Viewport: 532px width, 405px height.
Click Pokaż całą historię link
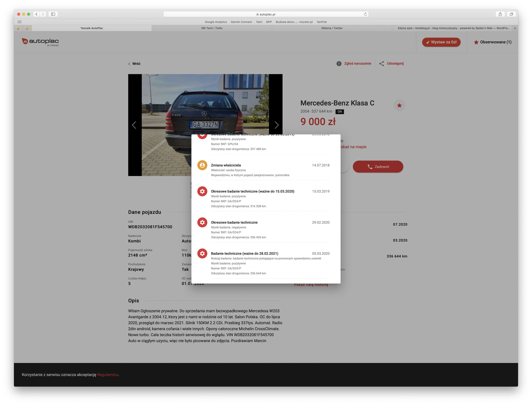coord(311,285)
